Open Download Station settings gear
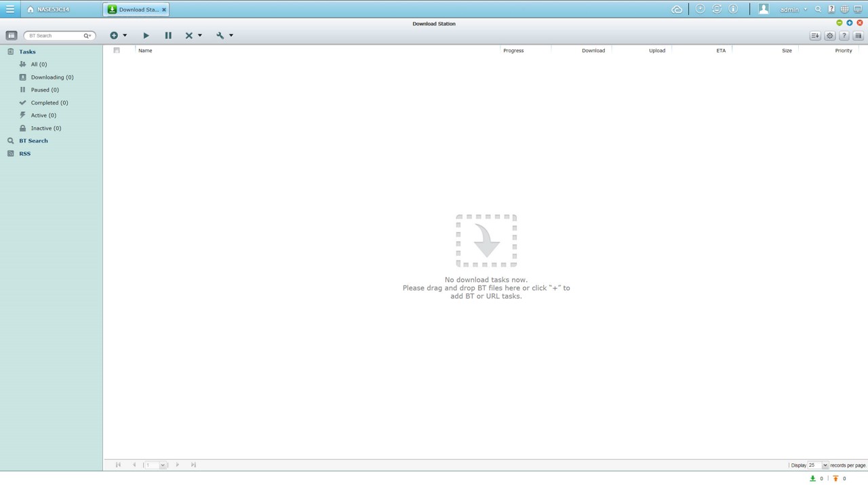 (829, 35)
